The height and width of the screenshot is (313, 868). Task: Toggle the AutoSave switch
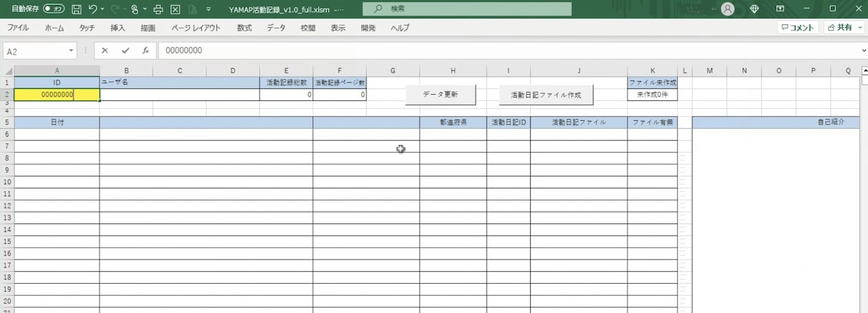tap(53, 9)
